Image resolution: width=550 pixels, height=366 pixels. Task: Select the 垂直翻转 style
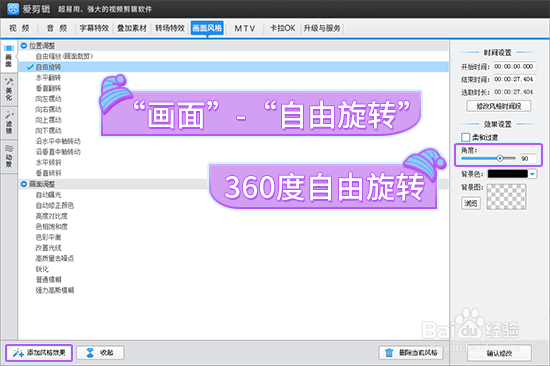coord(48,88)
